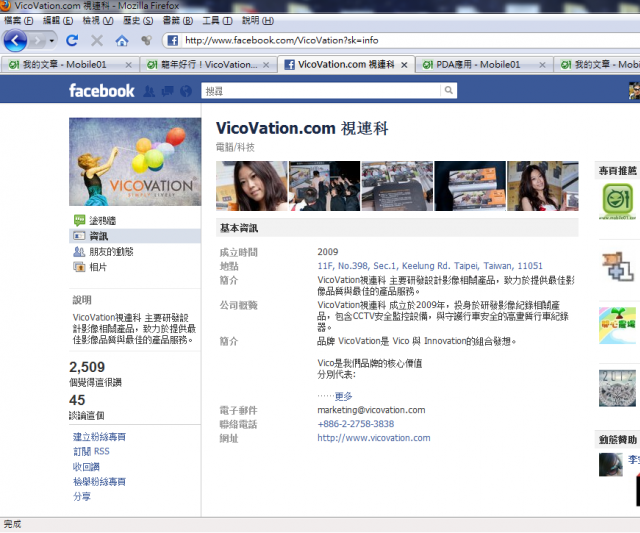Click the user avatar in Facebook header
The height and width of the screenshot is (533, 640).
pos(634,91)
